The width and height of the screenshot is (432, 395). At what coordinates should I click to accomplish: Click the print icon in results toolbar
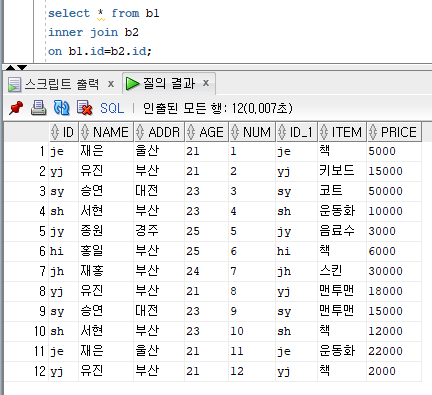point(39,108)
